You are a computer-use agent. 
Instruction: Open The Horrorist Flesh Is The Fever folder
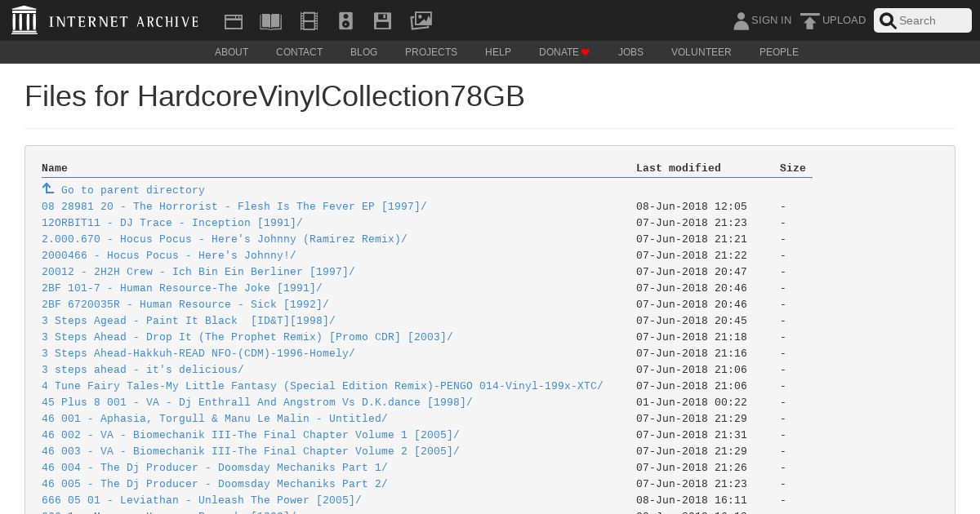click(234, 206)
